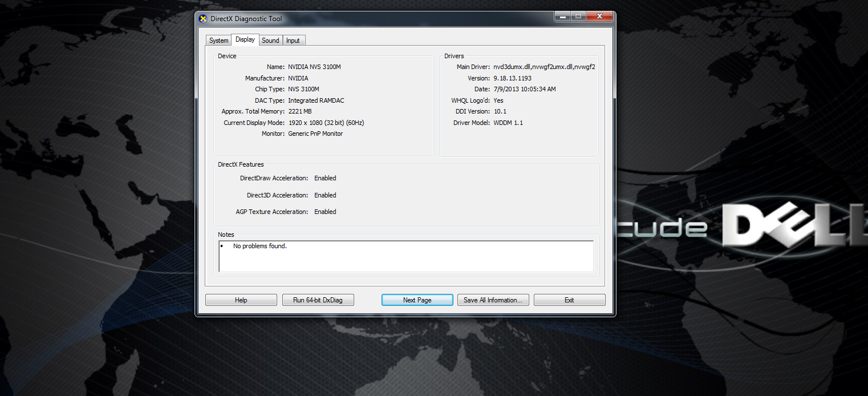Viewport: 868px width, 396px height.
Task: Click Save All Information button
Action: tap(493, 300)
